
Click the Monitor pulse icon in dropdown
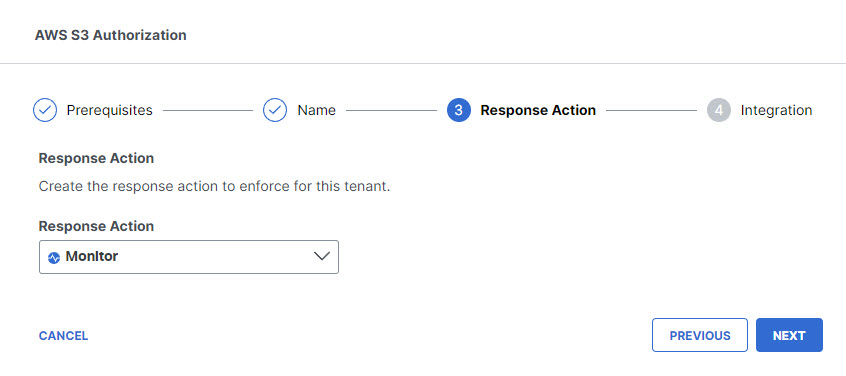54,258
